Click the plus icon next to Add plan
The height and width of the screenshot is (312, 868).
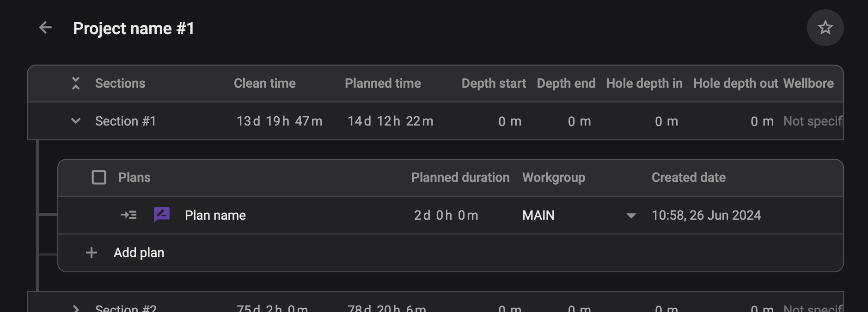91,252
